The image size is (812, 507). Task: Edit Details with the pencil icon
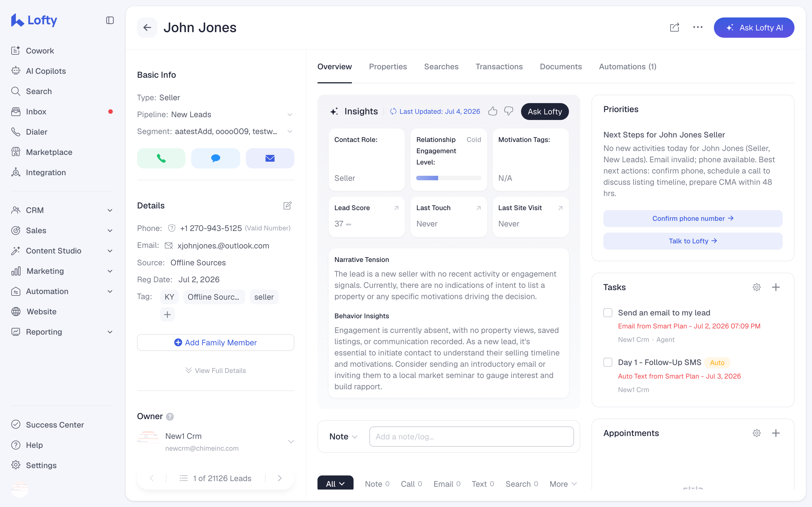tap(287, 206)
